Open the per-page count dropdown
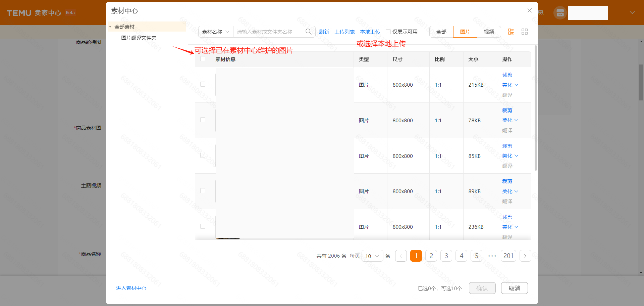644x306 pixels. [x=372, y=256]
